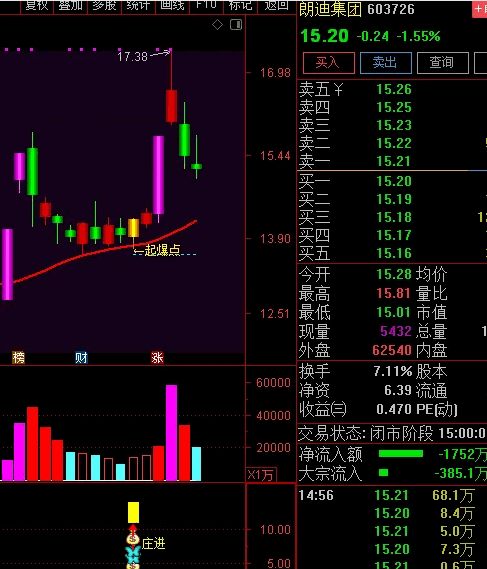Click the 买五 price 15.16

tap(394, 253)
